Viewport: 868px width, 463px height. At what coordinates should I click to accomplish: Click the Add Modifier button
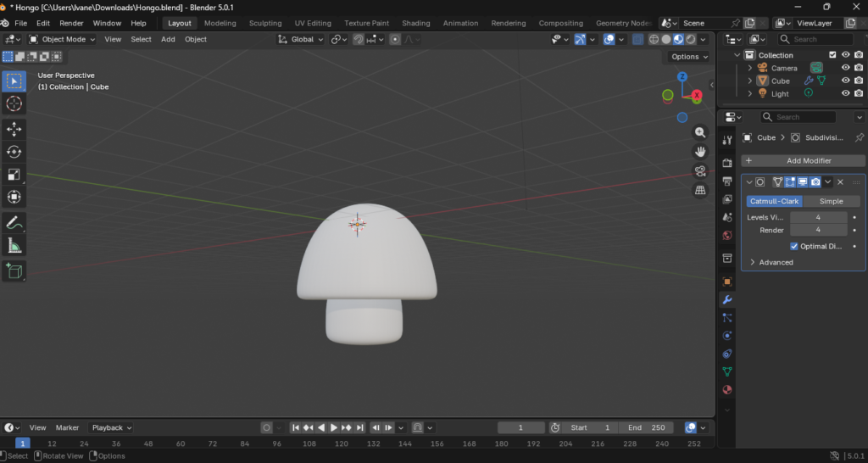click(x=803, y=160)
